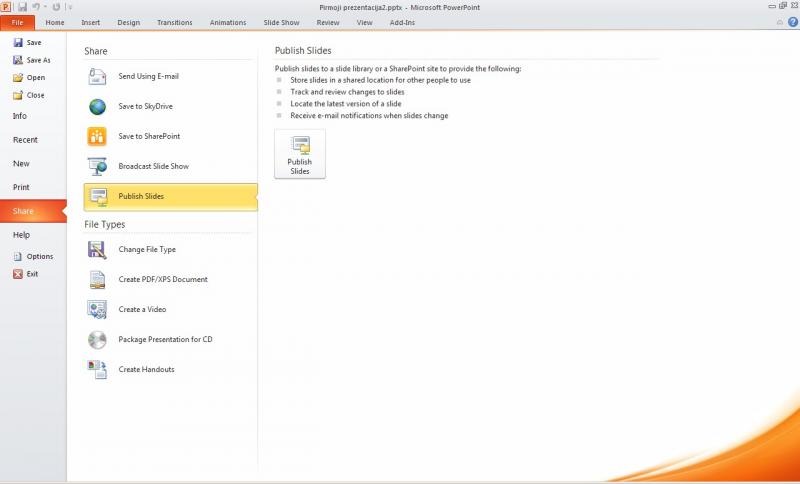The width and height of the screenshot is (800, 484).
Task: Switch to the Add-Ins ribbon tab
Action: click(x=402, y=22)
